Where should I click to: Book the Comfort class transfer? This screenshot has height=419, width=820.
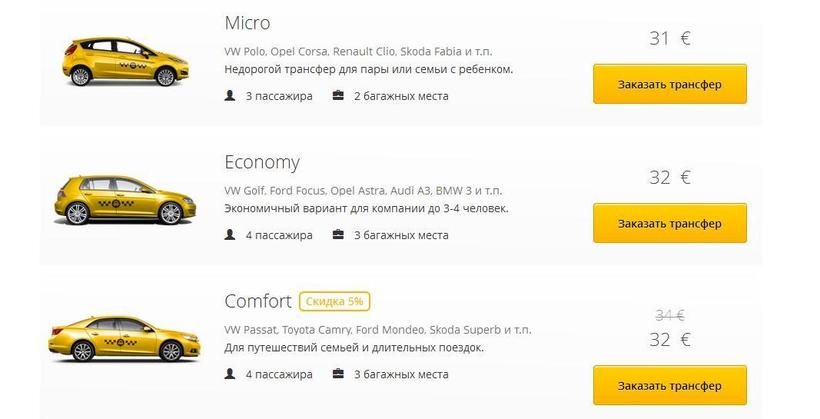click(x=669, y=385)
